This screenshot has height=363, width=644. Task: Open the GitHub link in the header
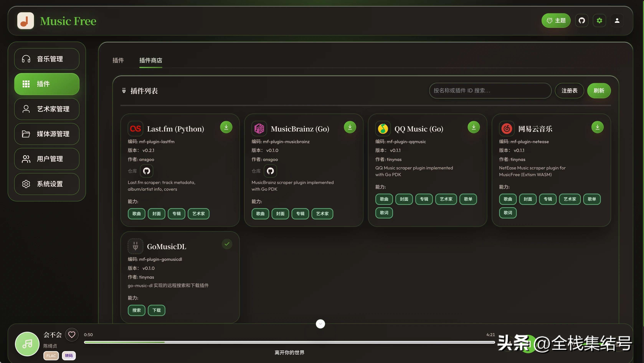(582, 21)
